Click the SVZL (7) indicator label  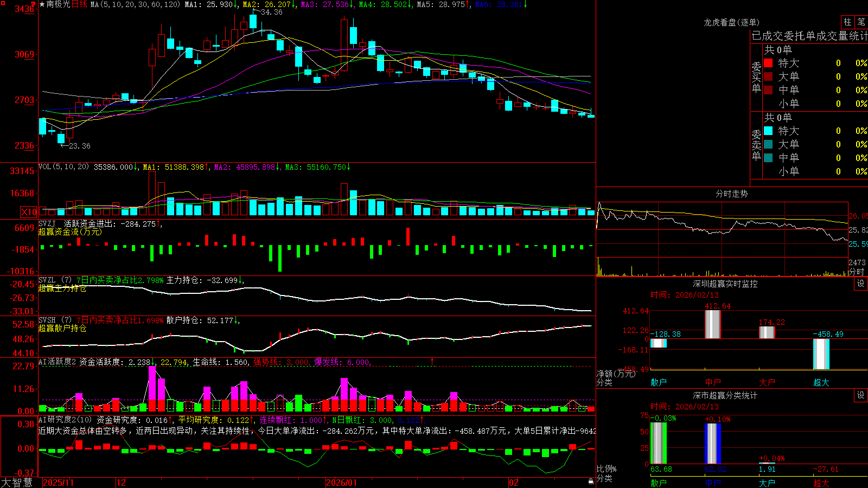tap(55, 280)
